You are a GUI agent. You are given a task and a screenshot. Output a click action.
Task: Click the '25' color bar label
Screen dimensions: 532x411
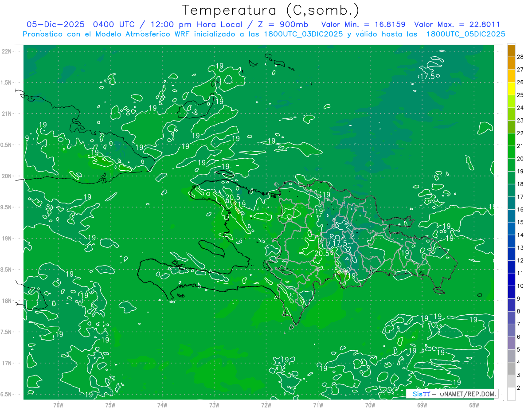tap(520, 95)
